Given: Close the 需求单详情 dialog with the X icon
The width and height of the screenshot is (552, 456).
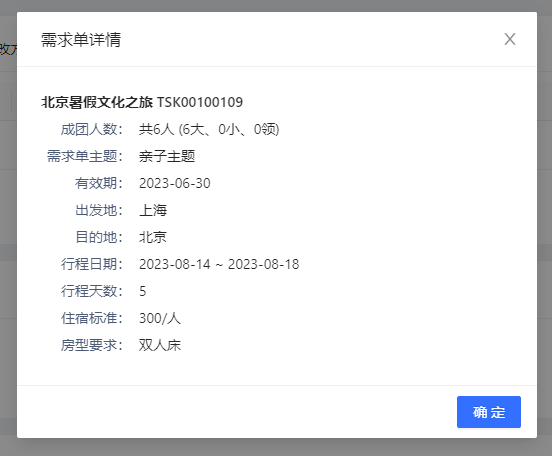Looking at the screenshot, I should coord(509,39).
